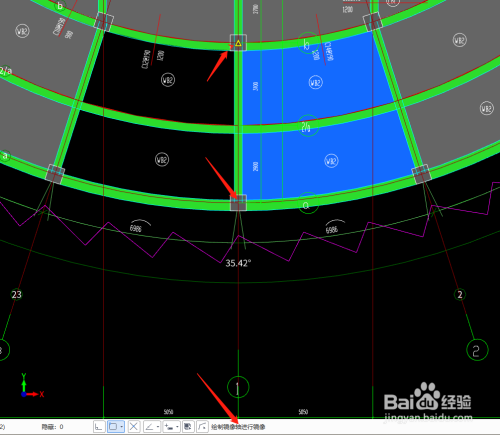Snap to top center column with yellow triangle
This screenshot has width=500, height=435.
[x=238, y=43]
